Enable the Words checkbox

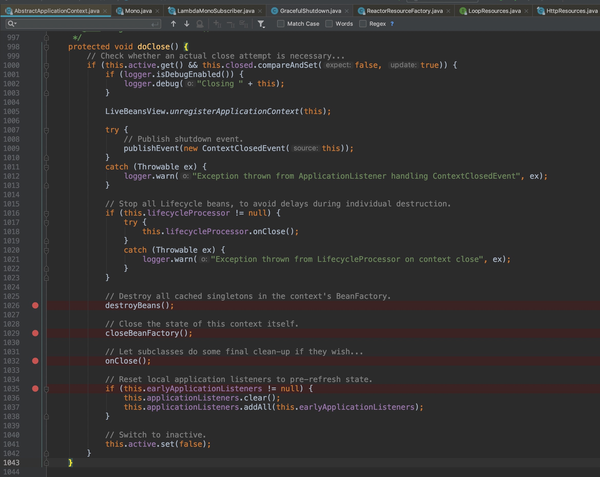(329, 23)
